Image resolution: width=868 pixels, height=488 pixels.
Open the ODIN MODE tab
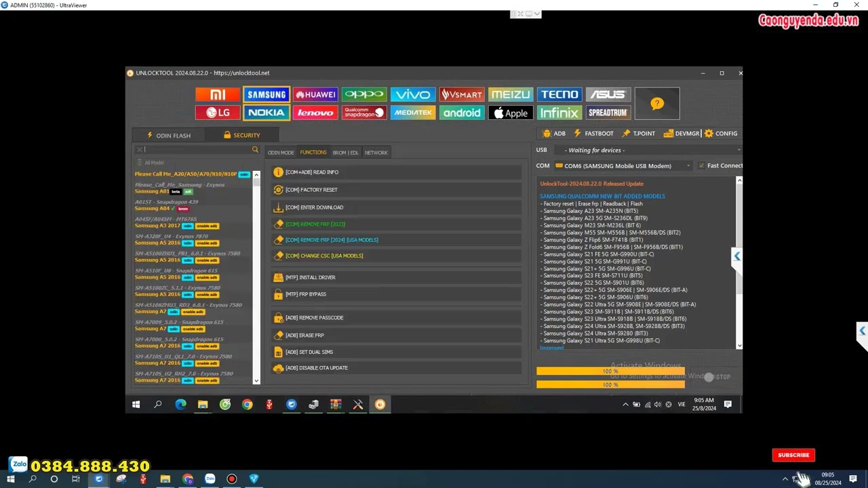point(281,153)
